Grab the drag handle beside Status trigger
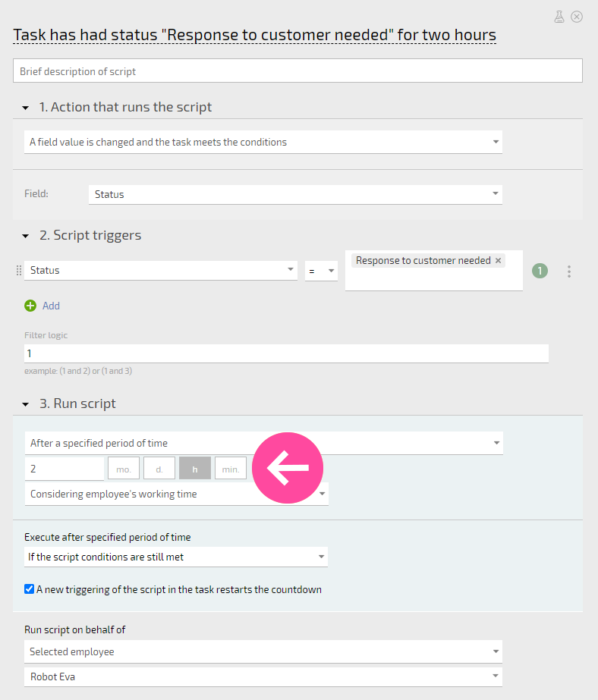Image resolution: width=598 pixels, height=700 pixels. (x=19, y=271)
